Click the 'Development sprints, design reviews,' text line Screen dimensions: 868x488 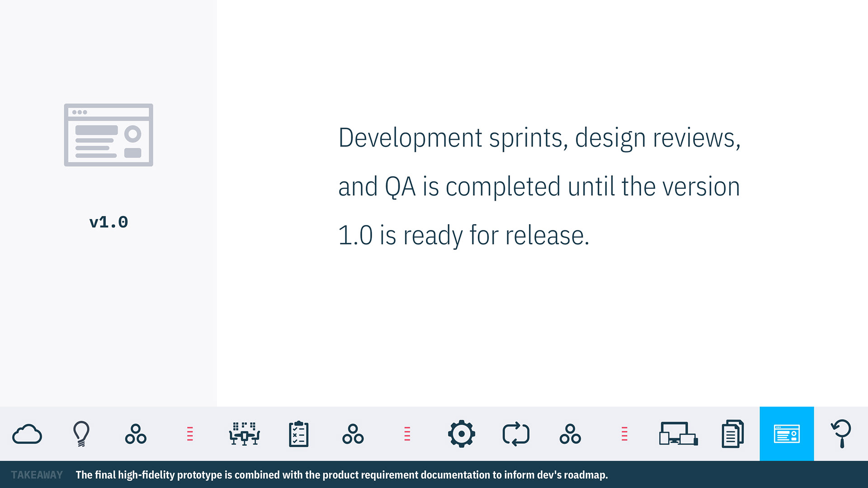(540, 138)
